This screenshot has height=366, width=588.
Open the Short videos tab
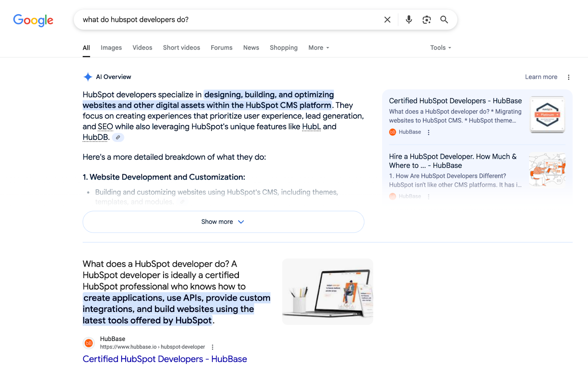[x=182, y=48]
